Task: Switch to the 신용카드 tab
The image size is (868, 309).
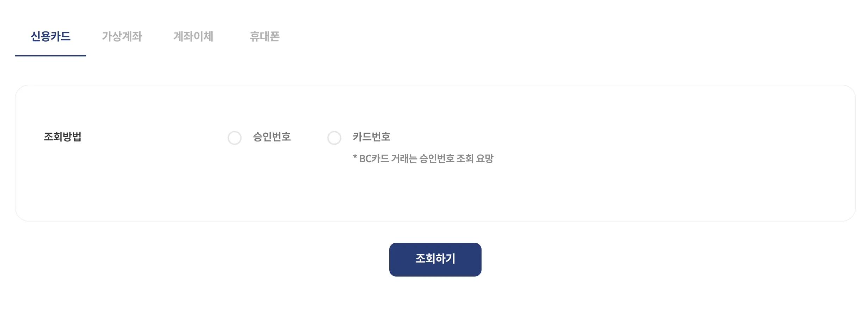Action: [x=50, y=36]
